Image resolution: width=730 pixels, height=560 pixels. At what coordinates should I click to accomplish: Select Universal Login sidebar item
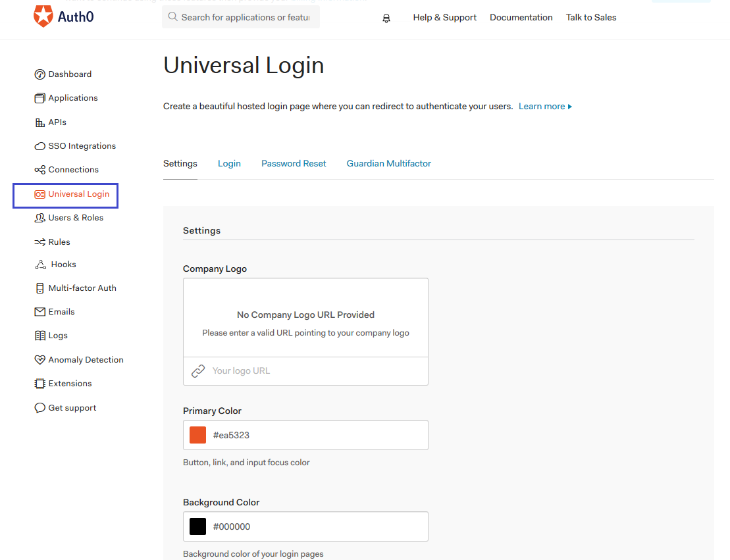pos(66,195)
